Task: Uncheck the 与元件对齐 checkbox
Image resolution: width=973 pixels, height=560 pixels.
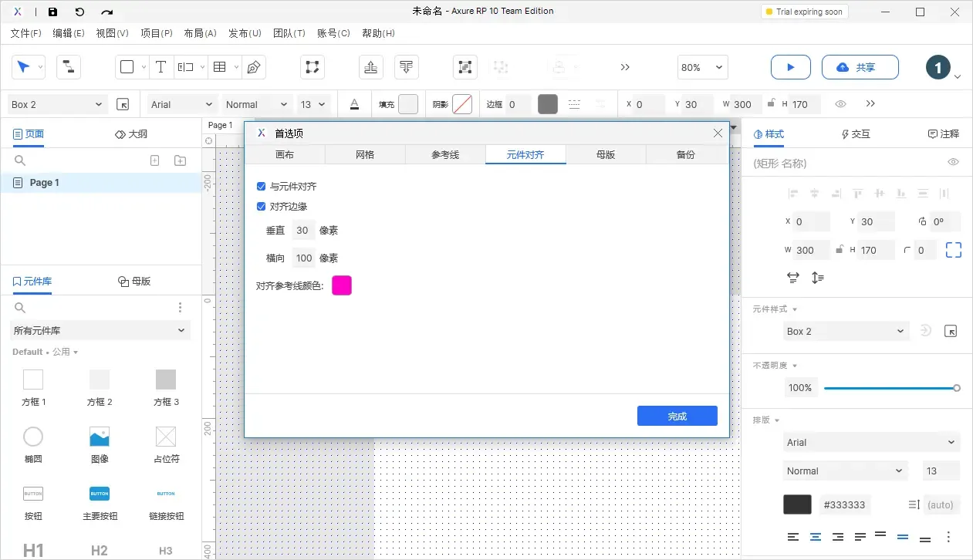Action: click(x=262, y=187)
